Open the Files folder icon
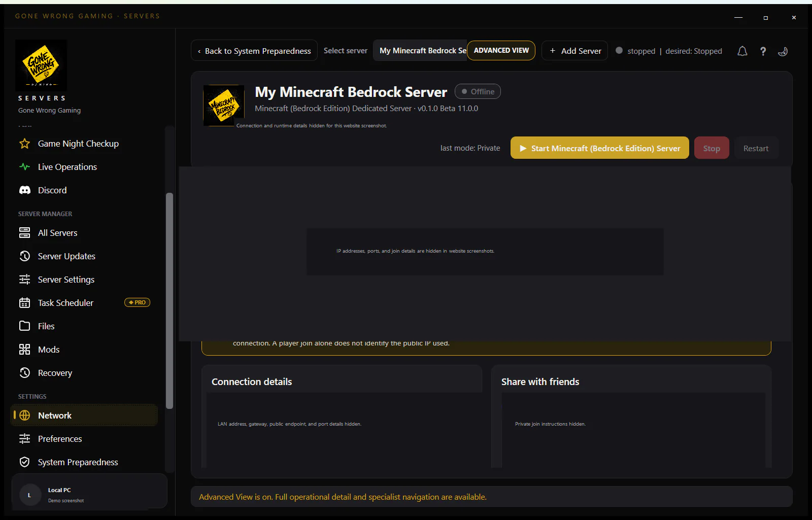The width and height of the screenshot is (812, 520). click(x=24, y=326)
